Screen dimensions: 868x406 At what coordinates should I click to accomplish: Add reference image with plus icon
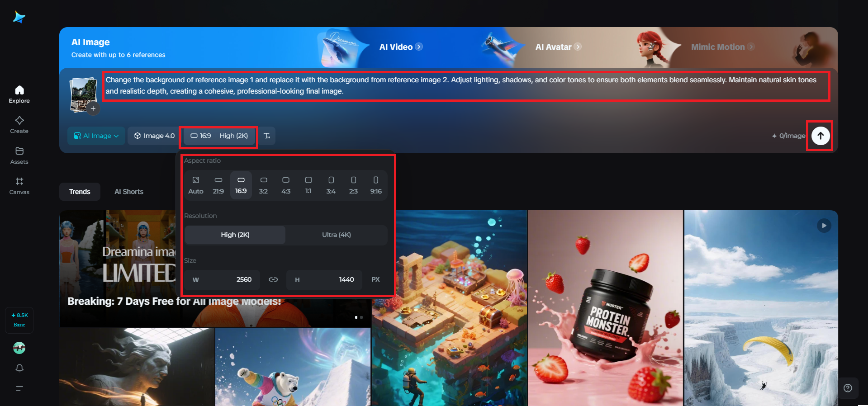point(93,109)
